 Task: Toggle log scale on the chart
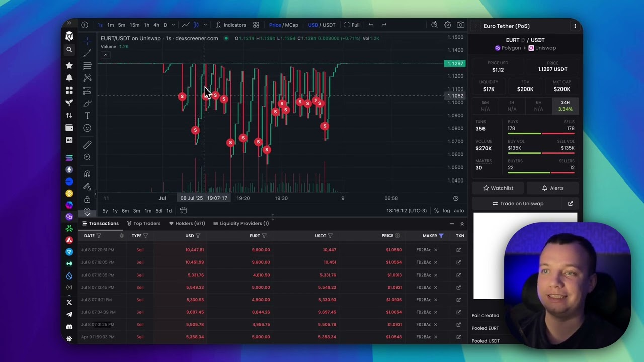pos(446,211)
